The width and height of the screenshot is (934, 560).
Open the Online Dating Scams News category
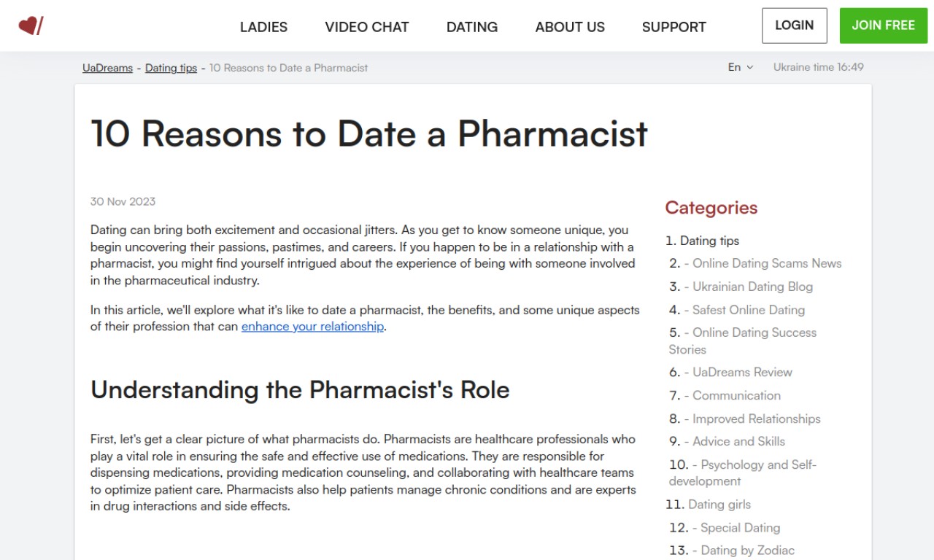[767, 263]
